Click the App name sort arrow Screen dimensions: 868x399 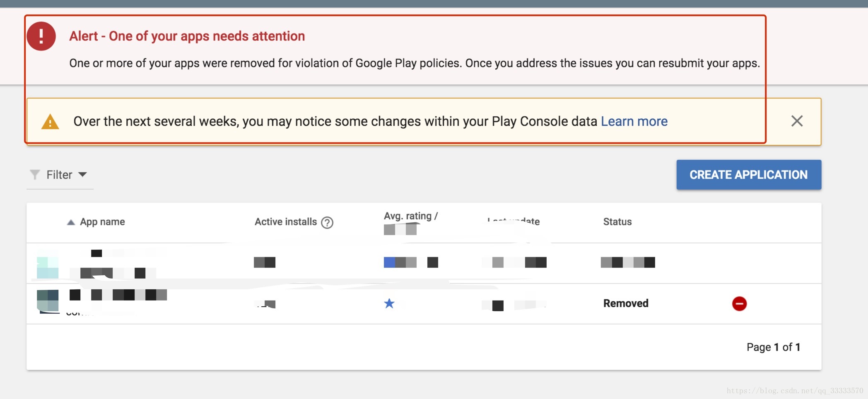(71, 222)
